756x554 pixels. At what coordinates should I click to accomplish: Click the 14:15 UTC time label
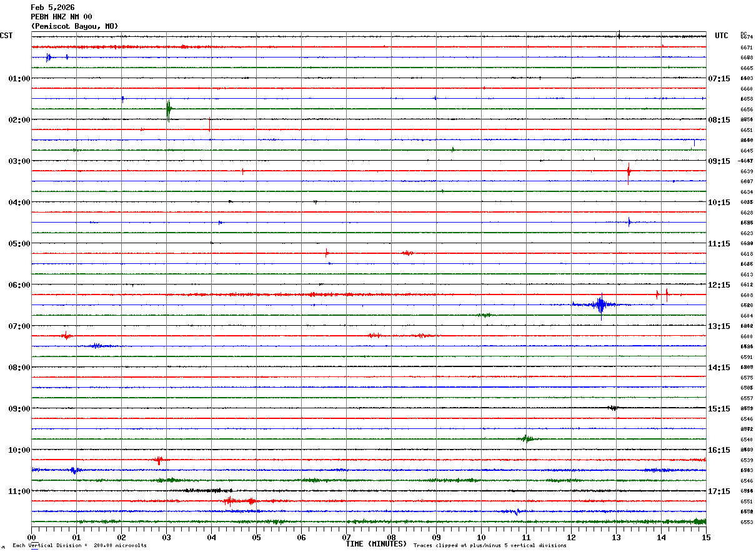click(x=719, y=368)
